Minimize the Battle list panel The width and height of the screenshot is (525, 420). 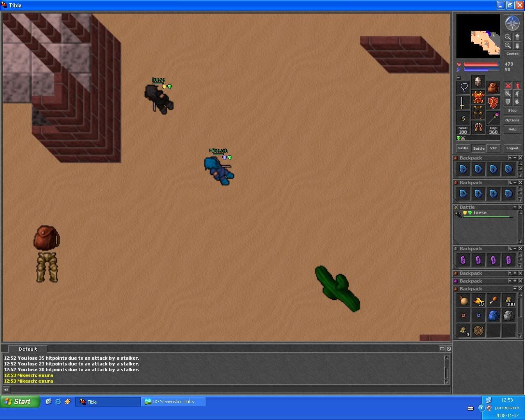point(515,207)
